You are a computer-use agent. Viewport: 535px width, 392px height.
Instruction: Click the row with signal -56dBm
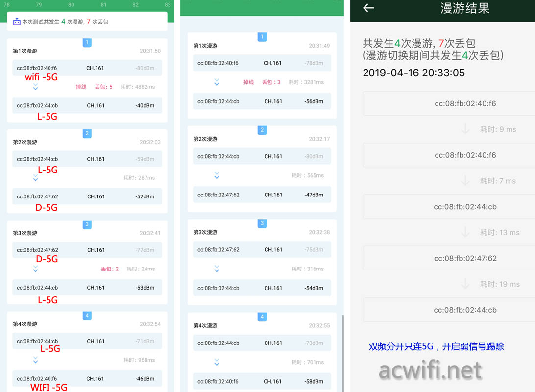(262, 101)
